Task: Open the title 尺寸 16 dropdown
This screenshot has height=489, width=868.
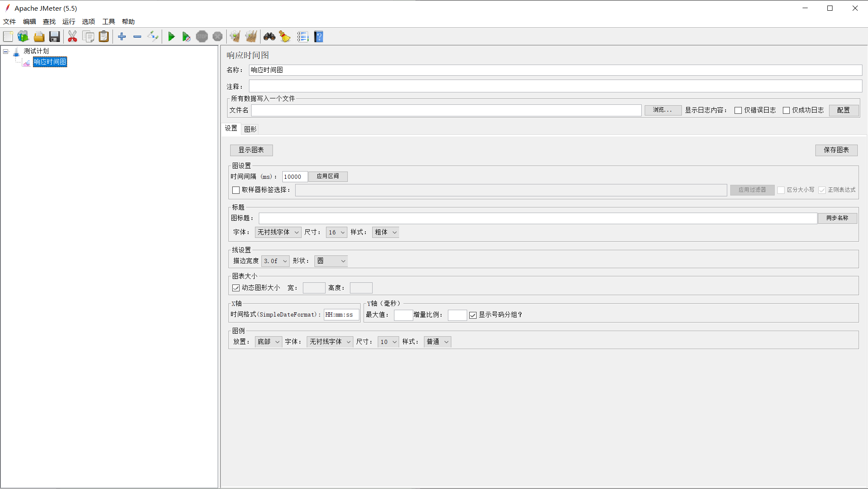Action: pos(336,232)
